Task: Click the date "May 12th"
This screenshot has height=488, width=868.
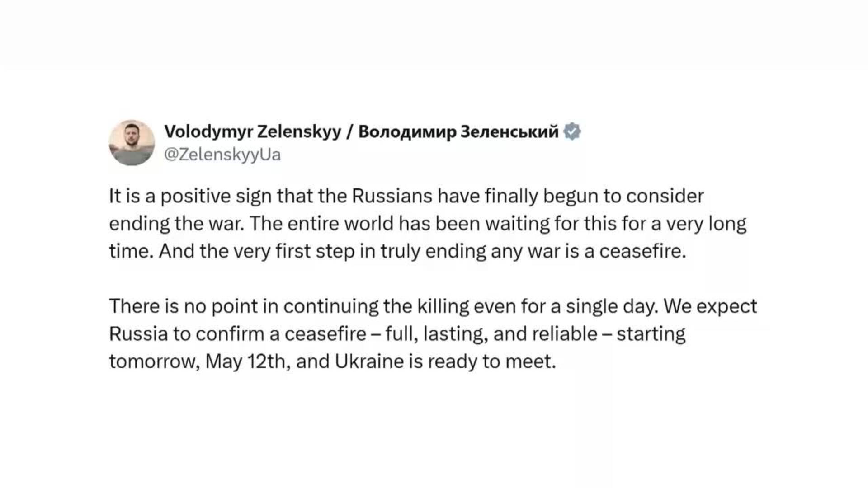Action: click(x=248, y=361)
